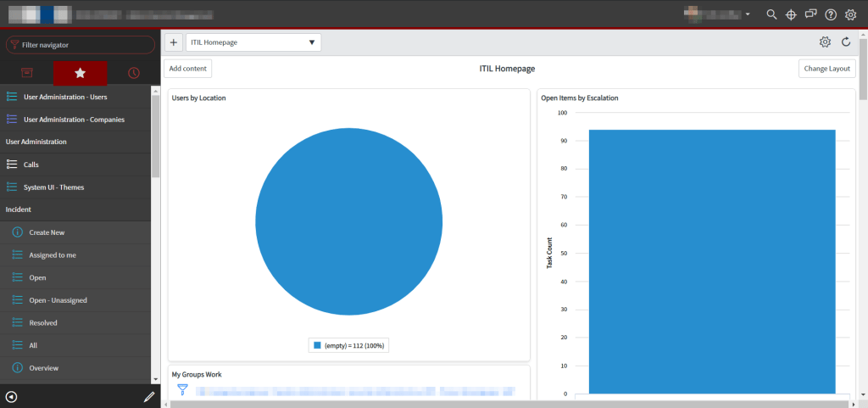Expand the user profile menu arrow
The width and height of the screenshot is (868, 408).
tap(748, 14)
